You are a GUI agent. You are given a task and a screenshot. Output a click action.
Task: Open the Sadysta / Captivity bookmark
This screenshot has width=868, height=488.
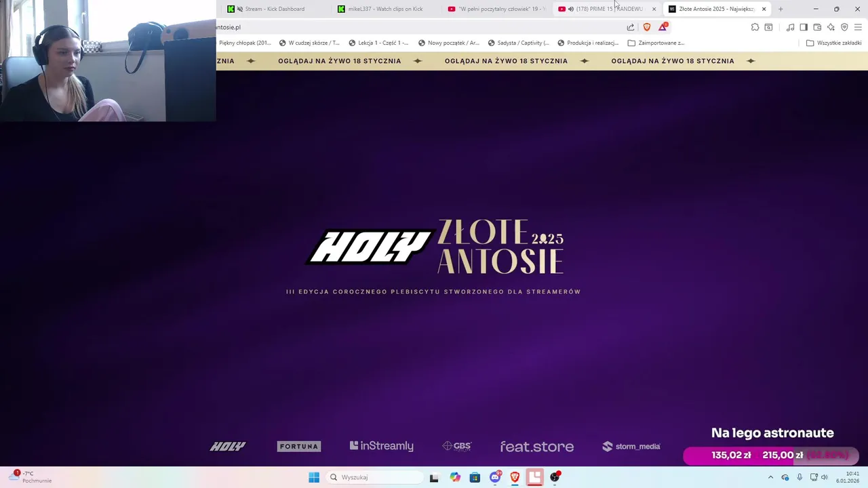(519, 43)
